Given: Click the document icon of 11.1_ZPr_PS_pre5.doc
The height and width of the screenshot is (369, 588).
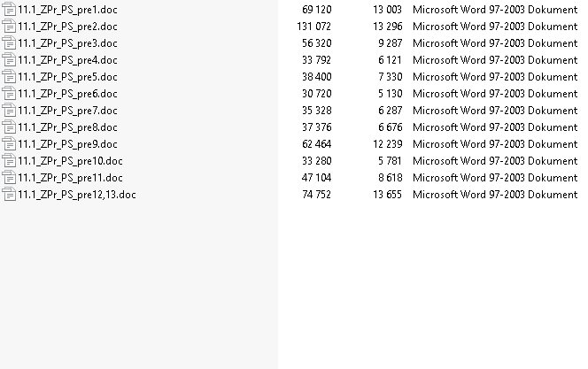Looking at the screenshot, I should (9, 77).
